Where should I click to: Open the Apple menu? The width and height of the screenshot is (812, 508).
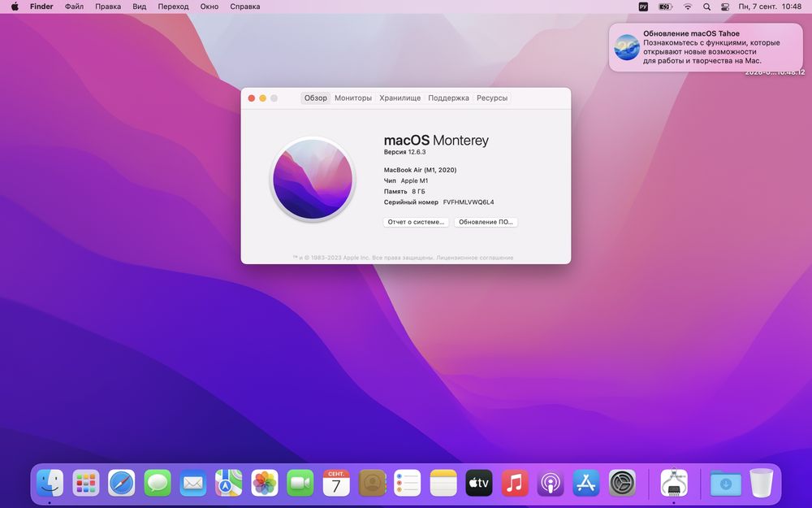click(15, 7)
